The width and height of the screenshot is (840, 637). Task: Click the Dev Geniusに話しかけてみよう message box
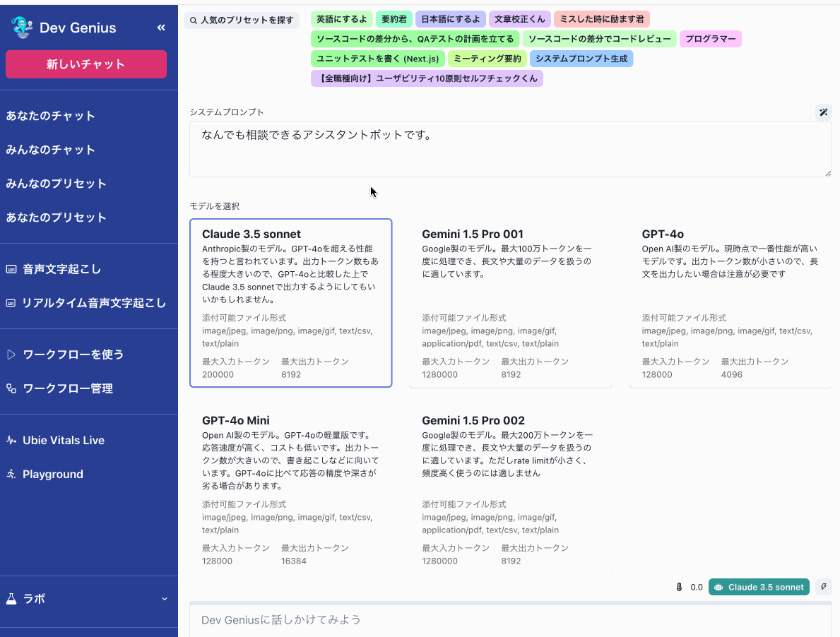(x=511, y=620)
